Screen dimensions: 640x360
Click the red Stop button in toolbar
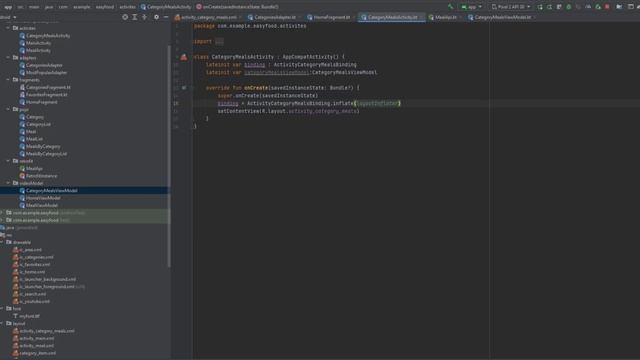[607, 7]
